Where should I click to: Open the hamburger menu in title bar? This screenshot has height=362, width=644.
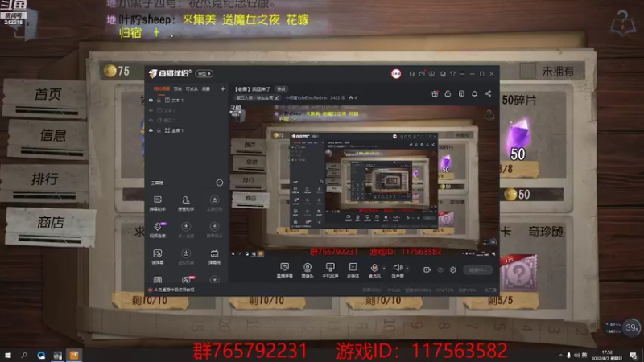tap(462, 74)
